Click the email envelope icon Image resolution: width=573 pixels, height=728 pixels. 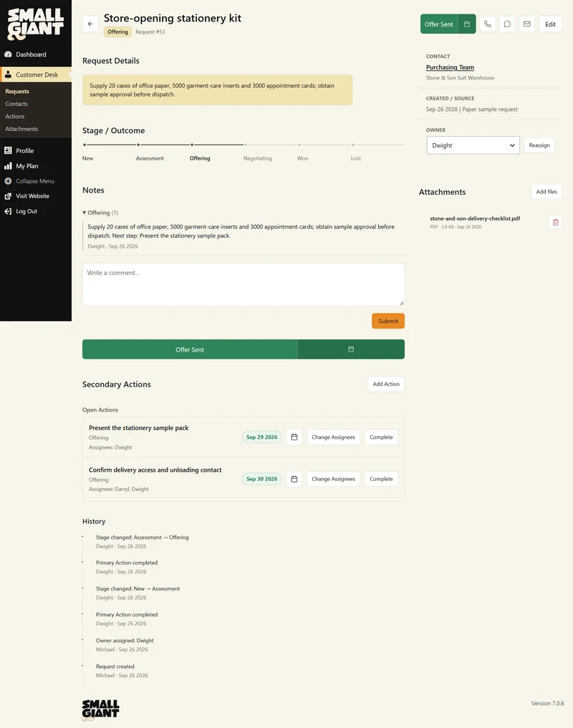pyautogui.click(x=527, y=24)
